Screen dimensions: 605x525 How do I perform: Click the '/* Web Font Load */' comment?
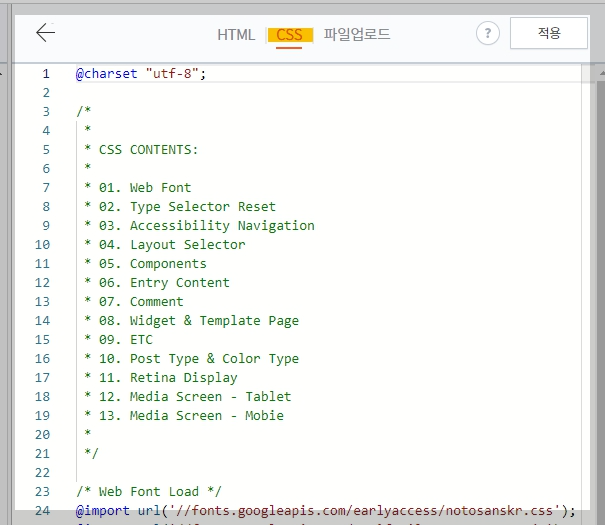point(149,492)
